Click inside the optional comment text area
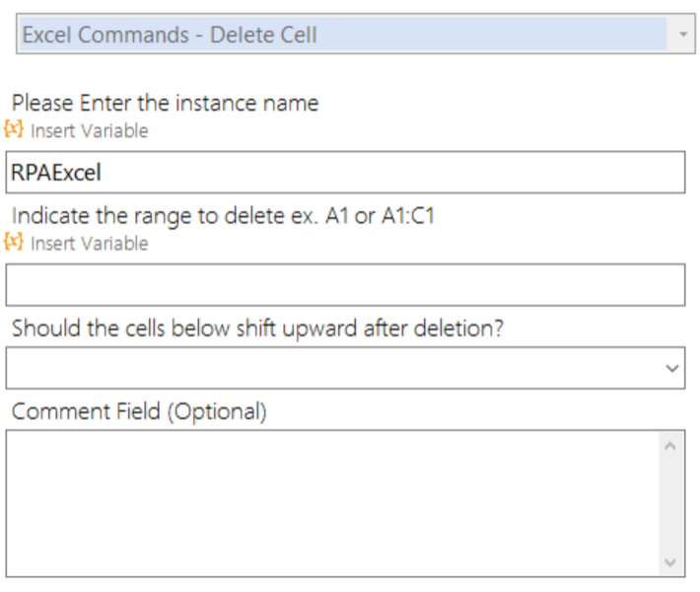700x592 pixels. 332,503
